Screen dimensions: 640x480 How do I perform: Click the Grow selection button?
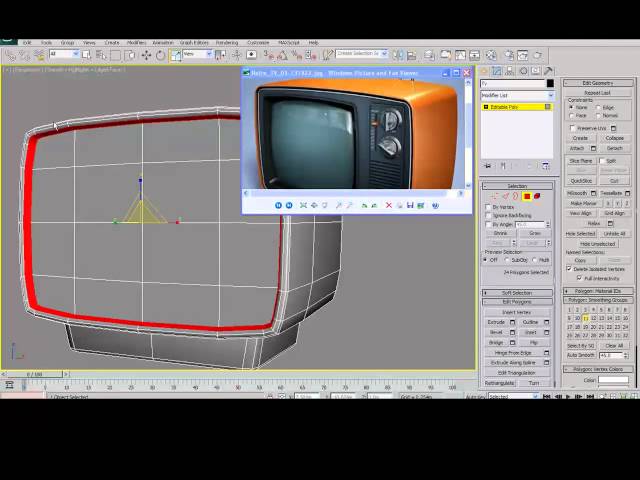(x=535, y=233)
